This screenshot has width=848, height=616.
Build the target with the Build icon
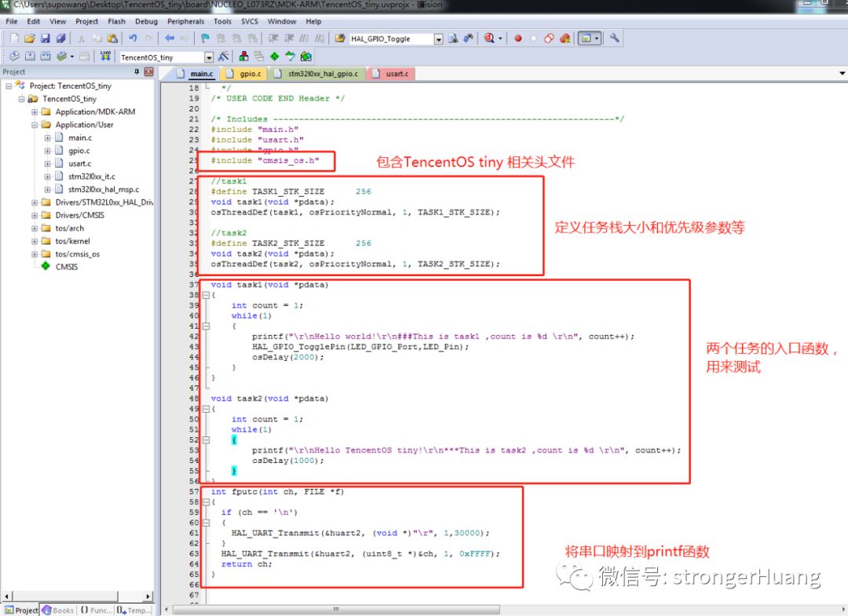(31, 56)
